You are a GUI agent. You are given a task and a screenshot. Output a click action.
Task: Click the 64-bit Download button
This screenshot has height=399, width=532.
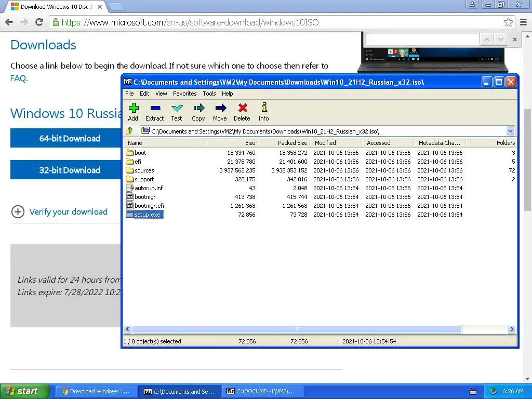coord(65,138)
